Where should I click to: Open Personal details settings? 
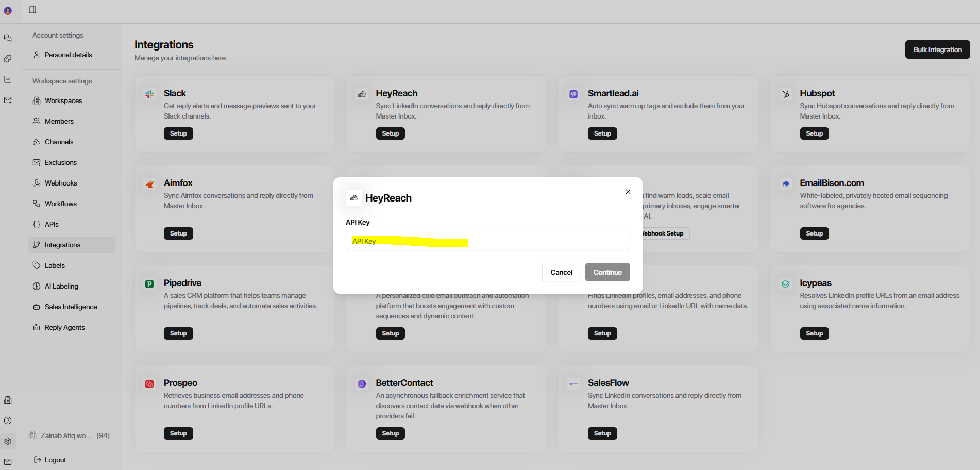pyautogui.click(x=68, y=55)
